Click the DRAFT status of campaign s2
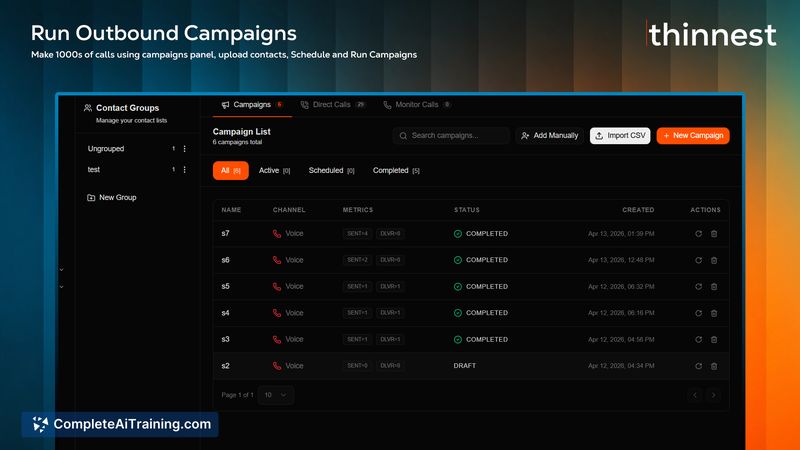Image resolution: width=800 pixels, height=450 pixels. pos(464,366)
